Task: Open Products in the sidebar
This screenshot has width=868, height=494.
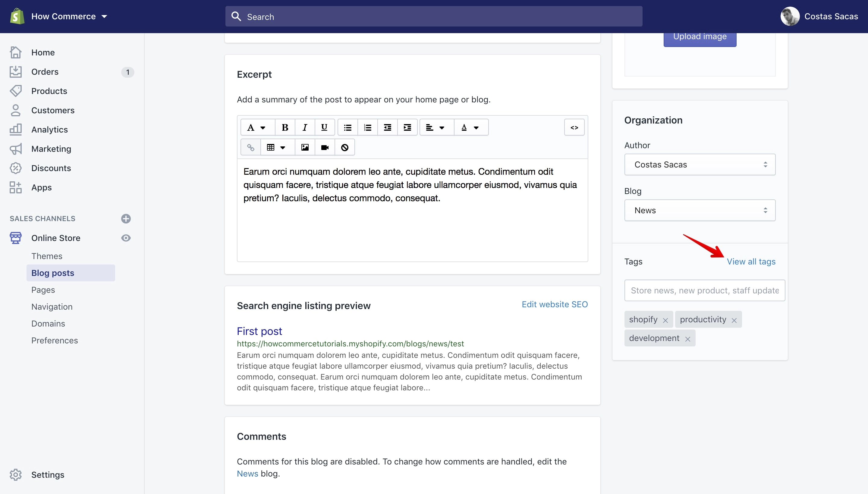Action: [x=49, y=91]
